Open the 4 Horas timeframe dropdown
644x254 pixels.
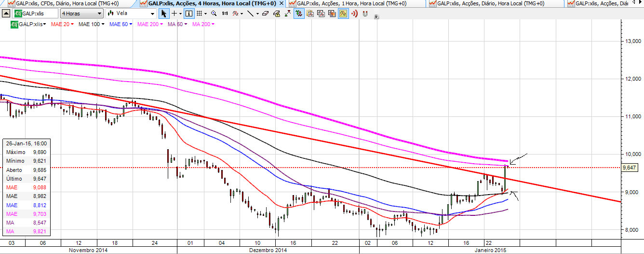coord(82,14)
